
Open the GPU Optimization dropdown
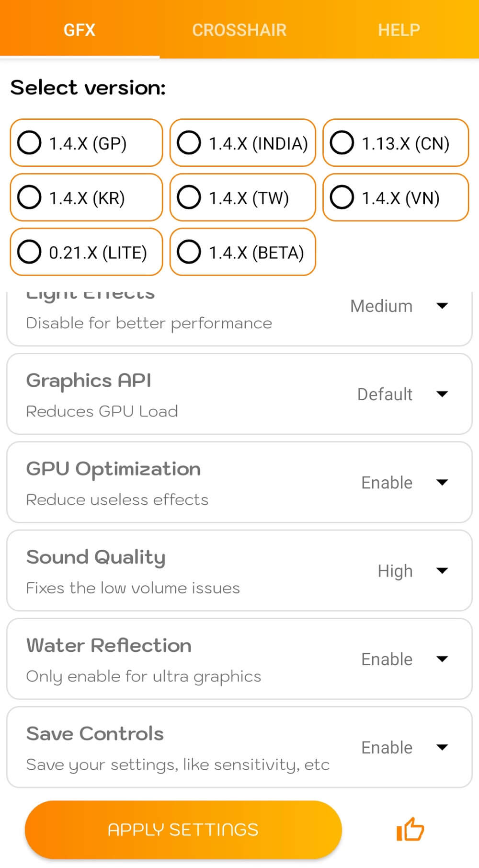click(x=404, y=482)
